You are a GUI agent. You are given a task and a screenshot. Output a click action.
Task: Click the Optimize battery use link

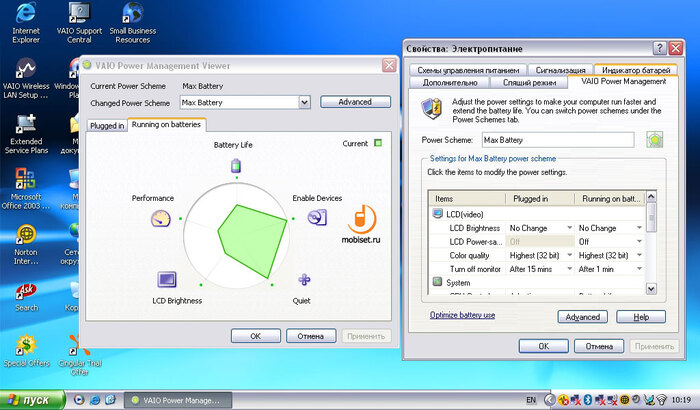point(462,315)
